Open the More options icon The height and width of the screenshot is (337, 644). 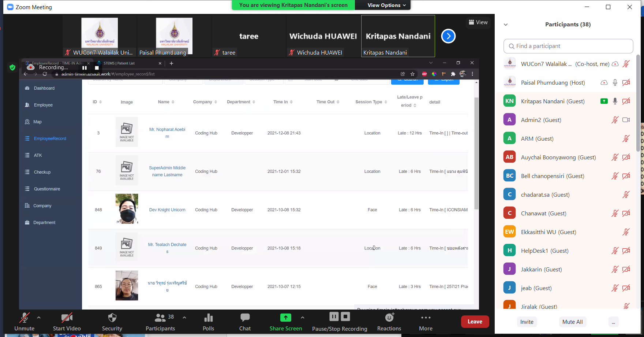pyautogui.click(x=426, y=318)
